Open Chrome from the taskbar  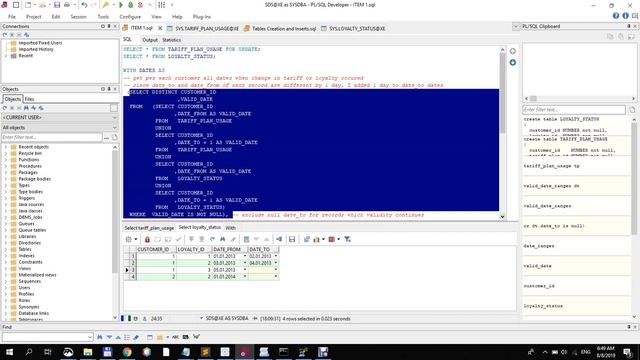127,352
